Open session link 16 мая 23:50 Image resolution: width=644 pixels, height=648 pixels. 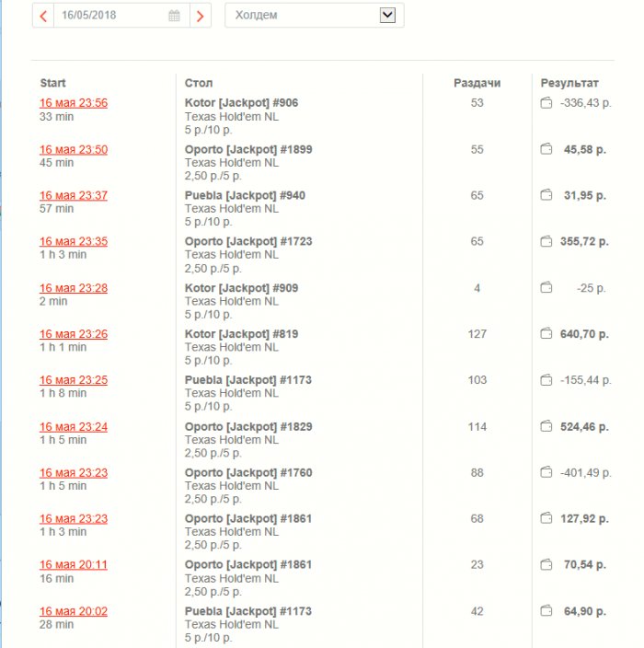(74, 150)
